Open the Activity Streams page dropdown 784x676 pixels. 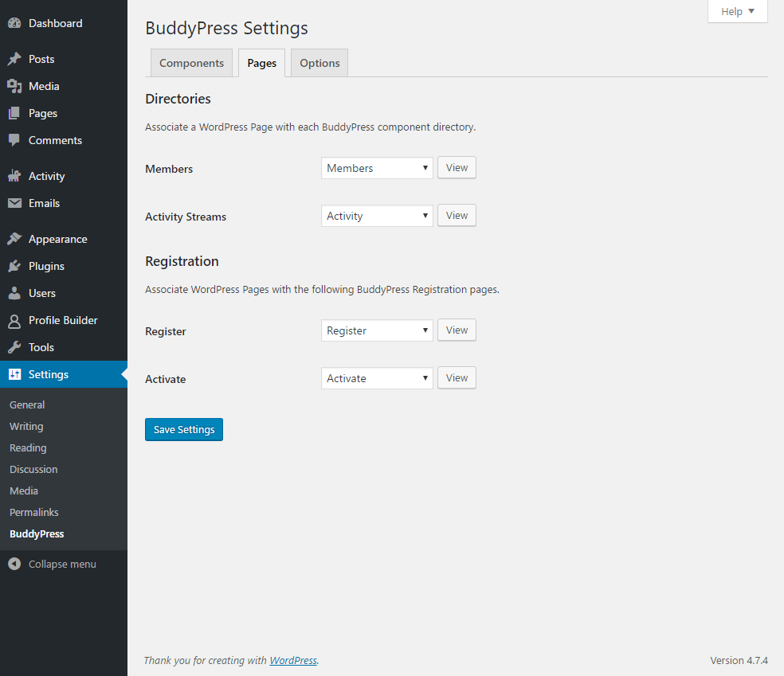tap(377, 216)
